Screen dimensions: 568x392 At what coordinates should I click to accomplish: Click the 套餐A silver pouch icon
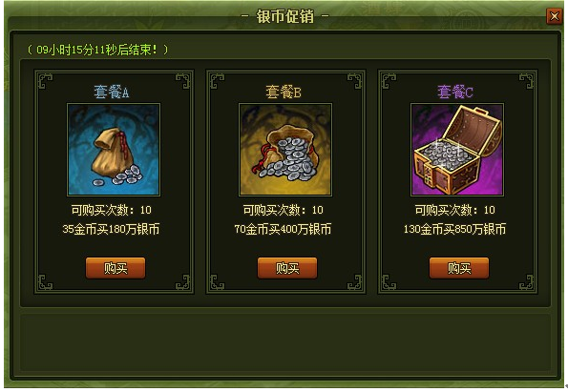point(114,150)
